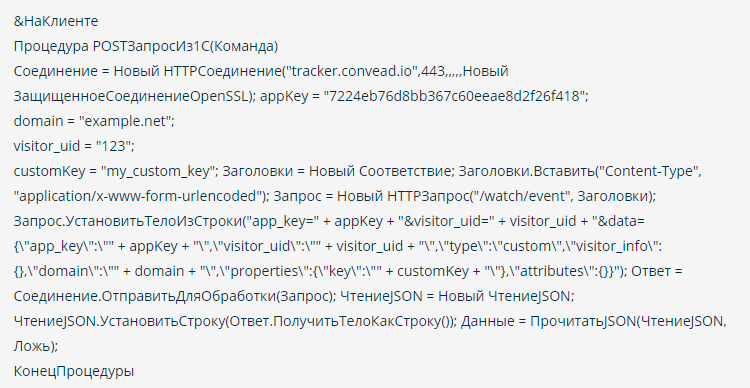Click ЗащищенноеСоединениеOpenSSL text
Image resolution: width=750 pixels, height=388 pixels.
tap(131, 96)
